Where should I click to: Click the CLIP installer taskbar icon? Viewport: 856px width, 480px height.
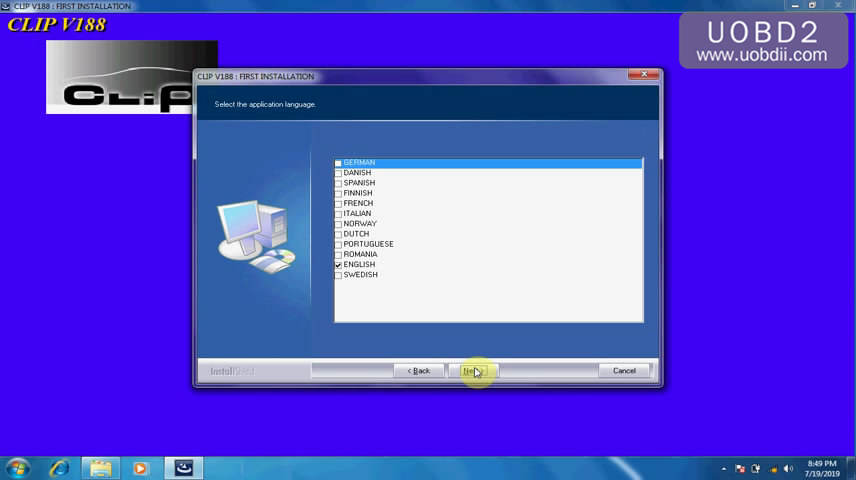pyautogui.click(x=184, y=468)
